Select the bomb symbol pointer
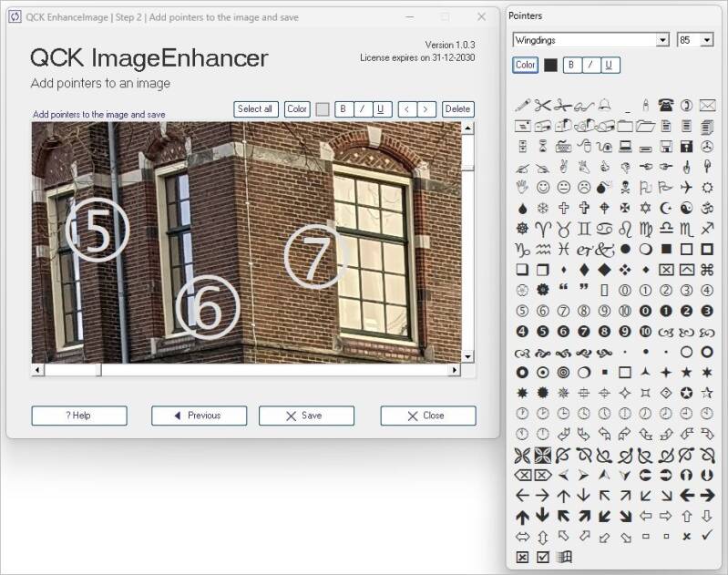 tap(605, 188)
